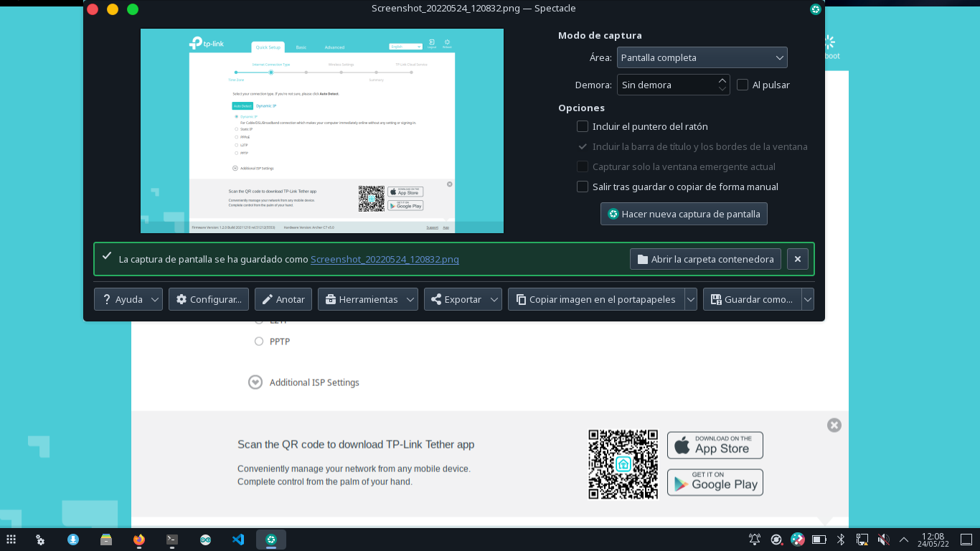Screen dimensions: 980x551
Task: Dismiss the screenshot saved notification
Action: pyautogui.click(x=798, y=259)
